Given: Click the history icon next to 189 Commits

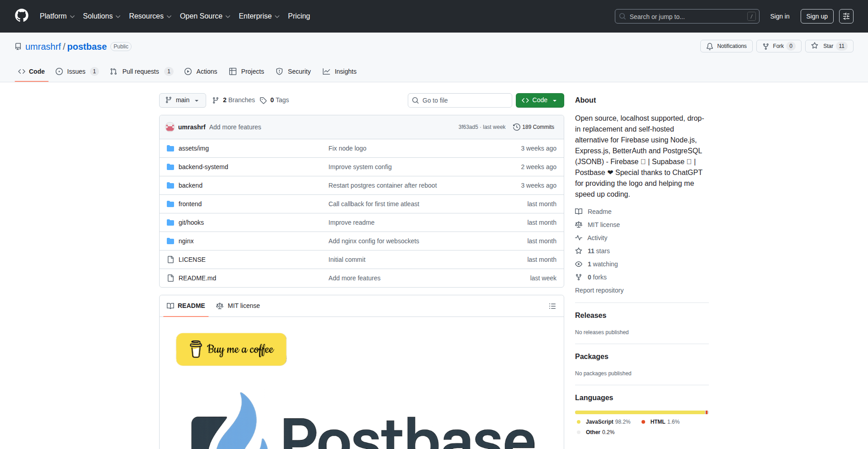Looking at the screenshot, I should click(x=517, y=127).
